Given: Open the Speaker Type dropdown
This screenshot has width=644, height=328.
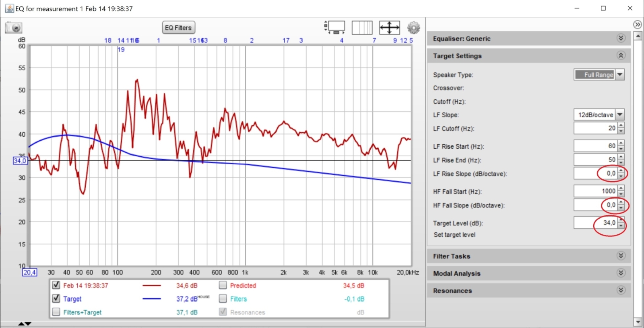Looking at the screenshot, I should click(x=620, y=74).
